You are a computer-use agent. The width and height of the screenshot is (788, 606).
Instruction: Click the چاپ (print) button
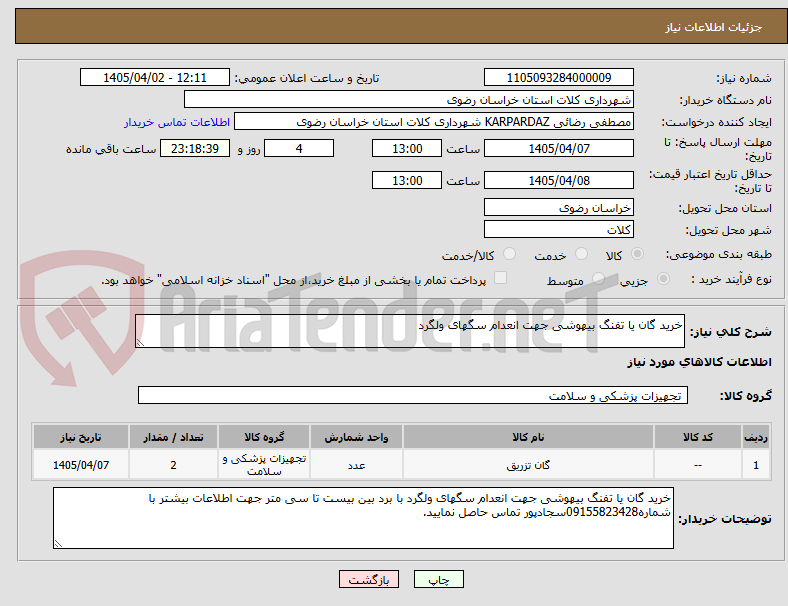pyautogui.click(x=438, y=579)
